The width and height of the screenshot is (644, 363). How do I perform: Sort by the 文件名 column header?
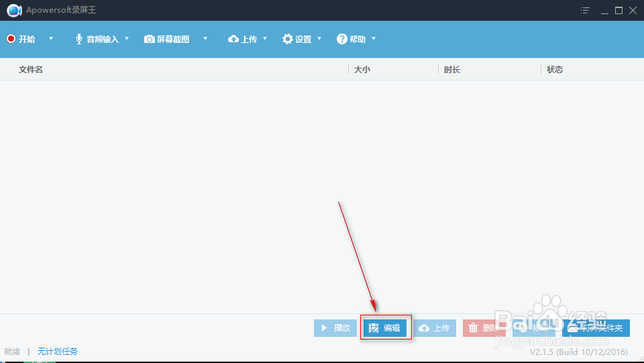click(31, 69)
